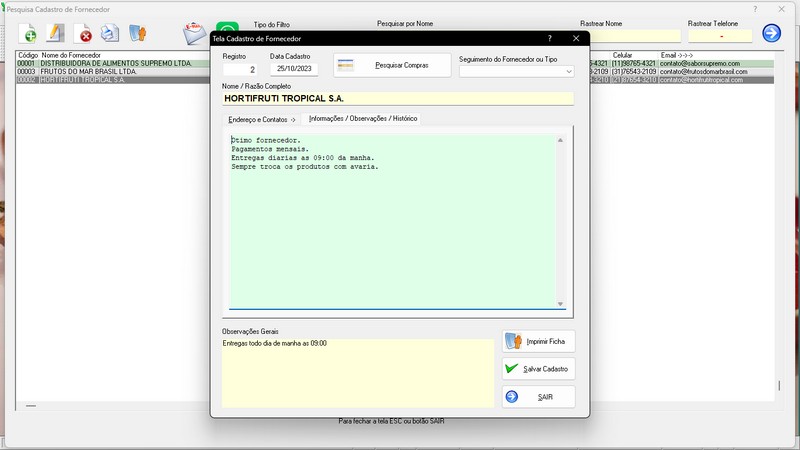This screenshot has width=800, height=450.
Task: Click the delete supplier red X icon
Action: tap(83, 34)
